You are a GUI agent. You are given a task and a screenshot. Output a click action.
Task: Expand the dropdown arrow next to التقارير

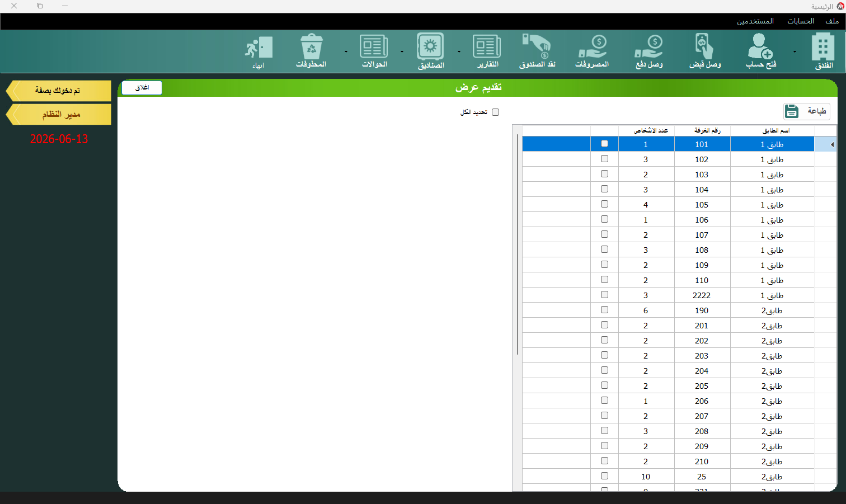(459, 51)
